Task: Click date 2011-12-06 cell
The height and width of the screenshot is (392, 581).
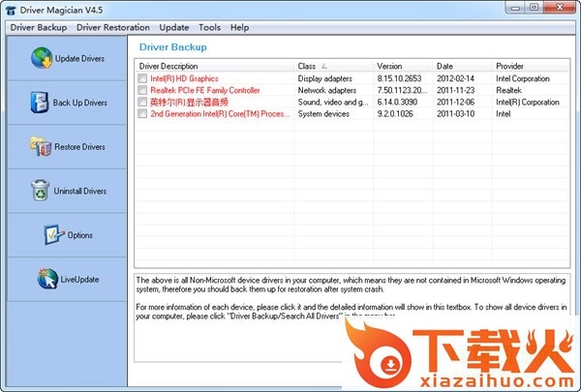Action: [455, 102]
